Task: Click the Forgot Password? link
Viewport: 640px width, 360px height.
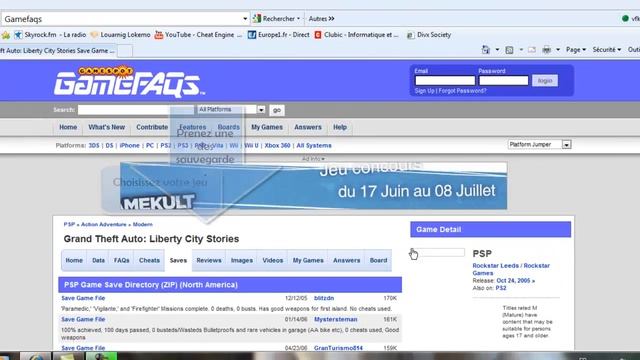Action: (x=462, y=91)
